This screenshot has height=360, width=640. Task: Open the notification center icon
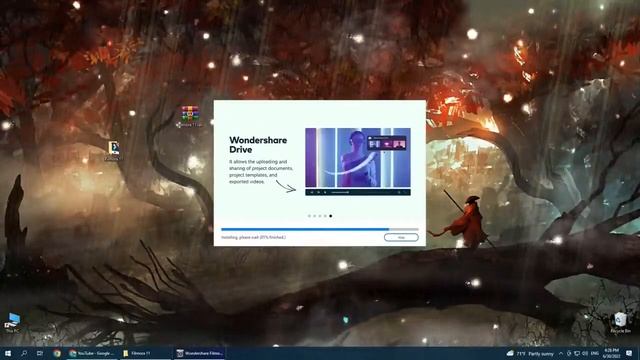pos(629,353)
